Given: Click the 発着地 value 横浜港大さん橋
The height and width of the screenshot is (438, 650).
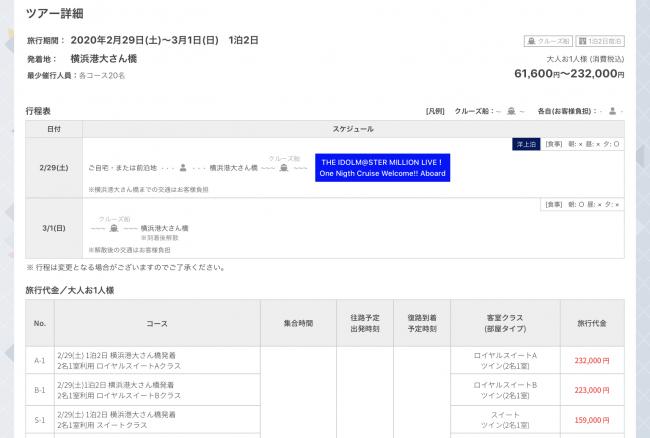Looking at the screenshot, I should click(104, 59).
